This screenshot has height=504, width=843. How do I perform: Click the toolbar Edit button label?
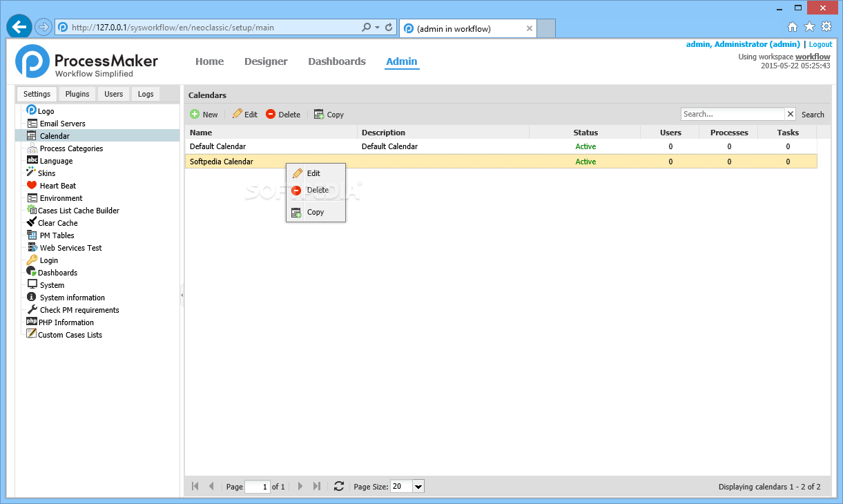251,115
